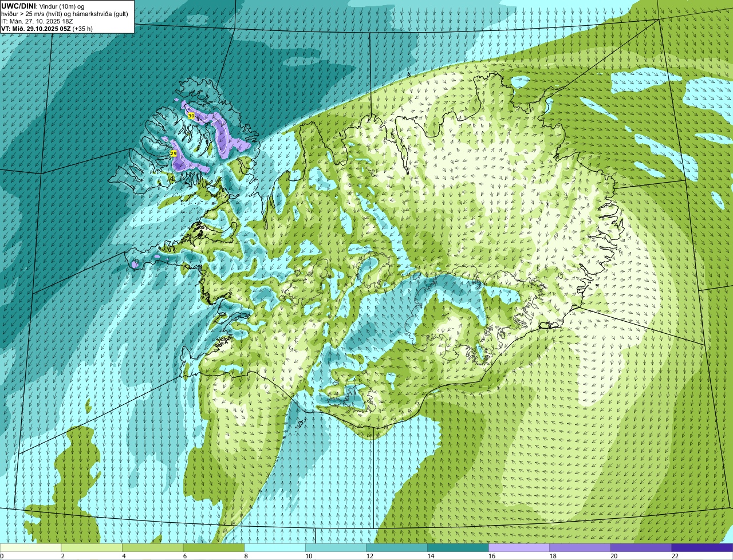The height and width of the screenshot is (560, 733).
Task: Click the legend tick label '12'
Action: tap(369, 556)
